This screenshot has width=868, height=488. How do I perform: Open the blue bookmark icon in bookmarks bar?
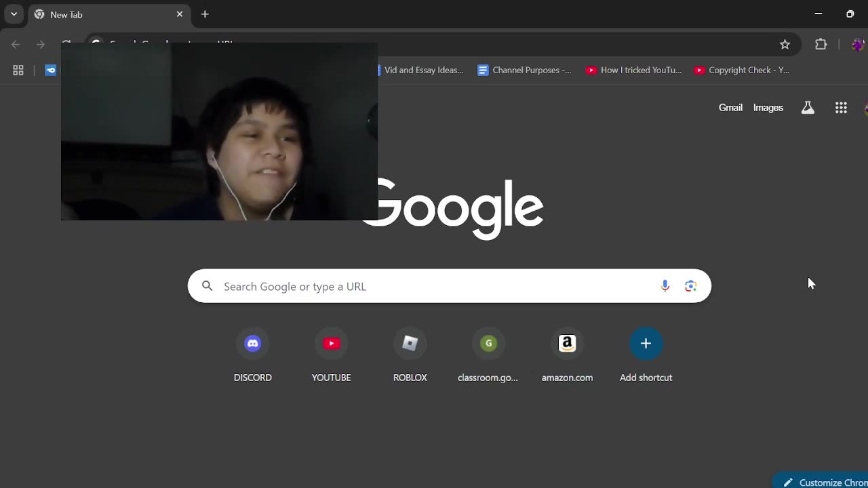tap(51, 70)
